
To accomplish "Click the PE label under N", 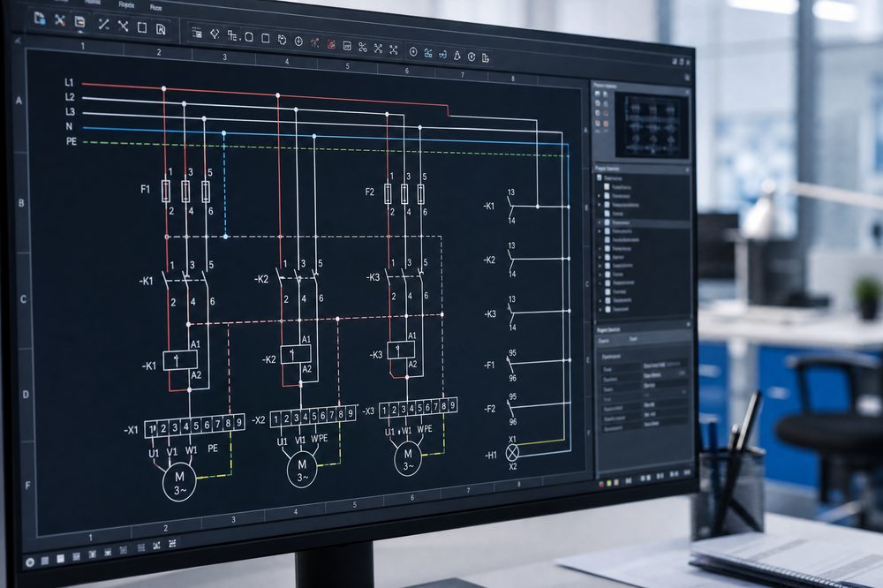I will coord(71,141).
